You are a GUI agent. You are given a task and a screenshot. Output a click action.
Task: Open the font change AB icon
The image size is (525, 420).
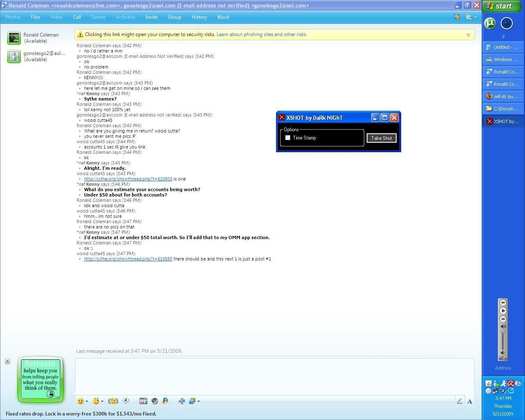182,401
